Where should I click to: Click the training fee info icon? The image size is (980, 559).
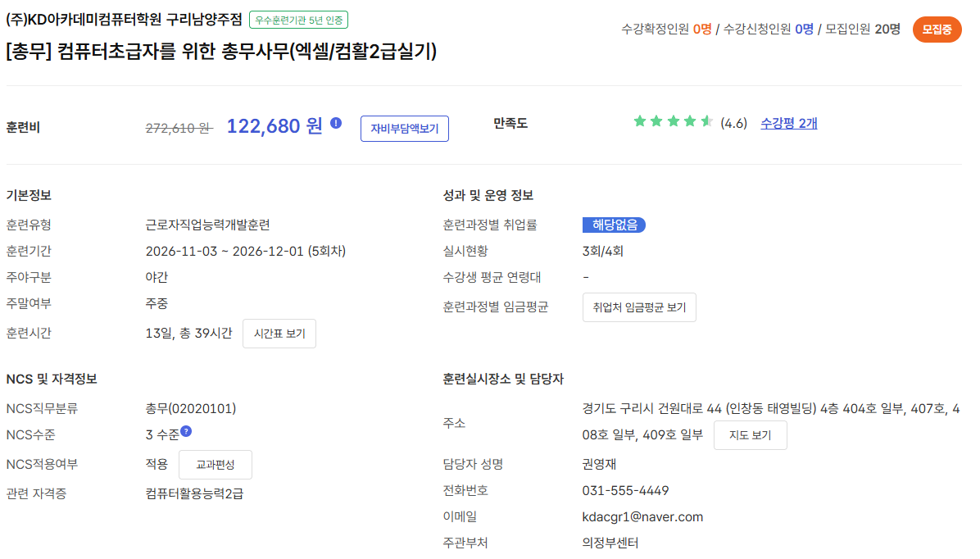[336, 123]
